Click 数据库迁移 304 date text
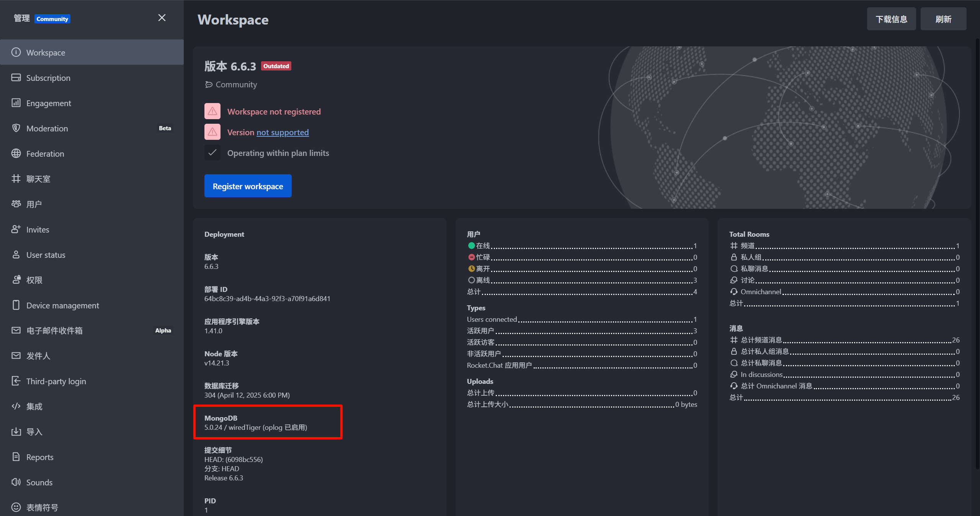 tap(247, 395)
